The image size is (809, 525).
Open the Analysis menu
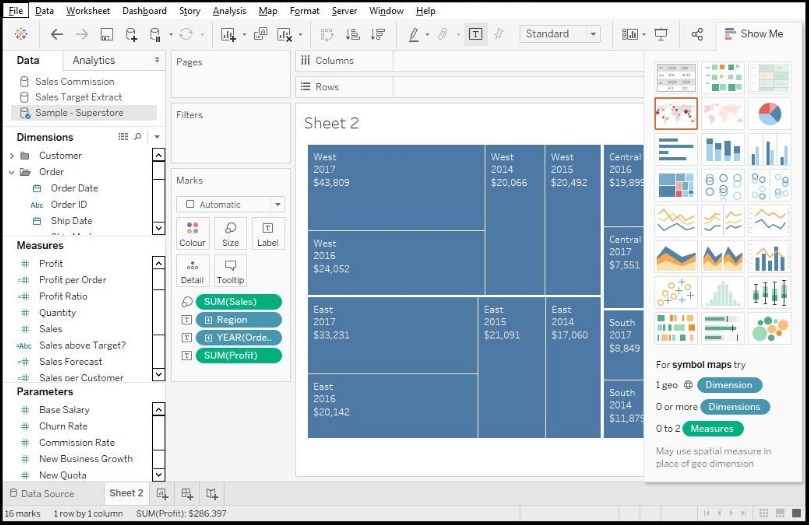tap(230, 11)
